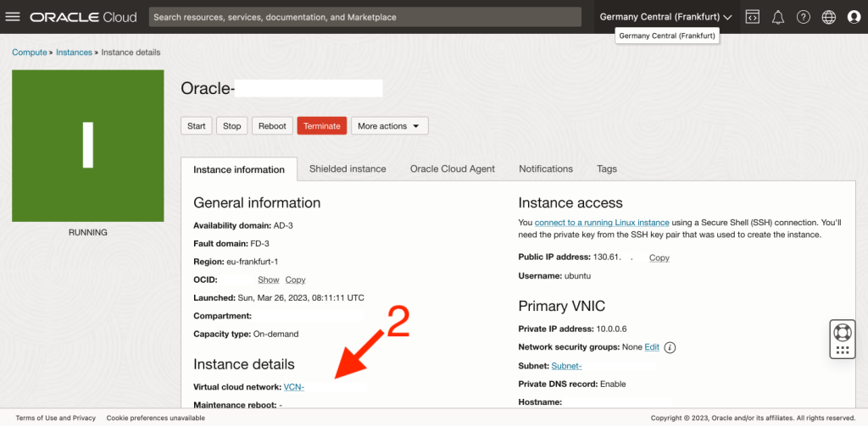Click the notifications bell icon
This screenshot has width=868, height=426.
[x=777, y=17]
